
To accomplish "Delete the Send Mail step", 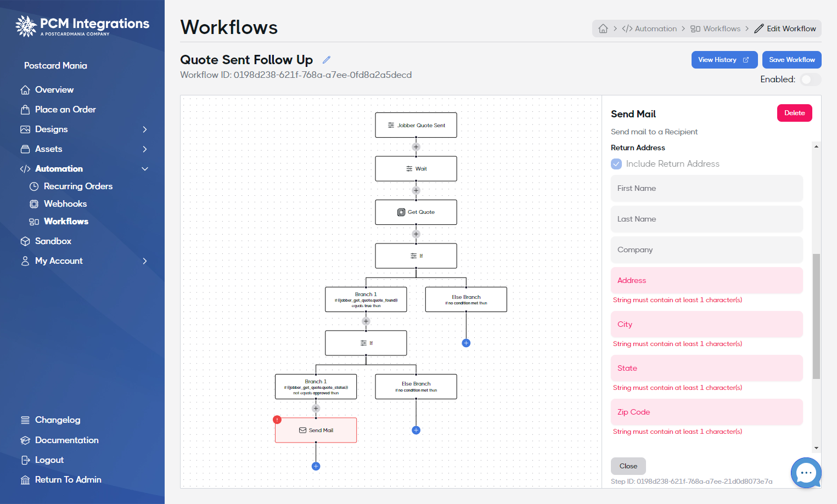I will pyautogui.click(x=794, y=113).
